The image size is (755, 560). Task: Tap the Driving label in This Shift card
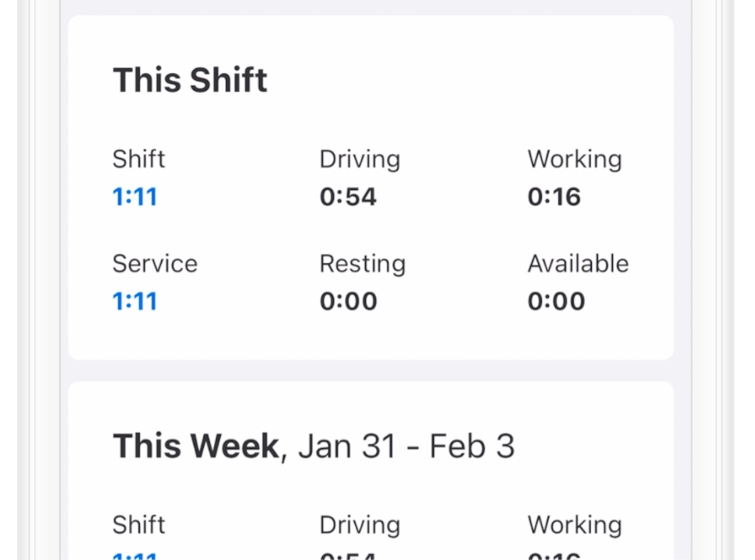(360, 159)
